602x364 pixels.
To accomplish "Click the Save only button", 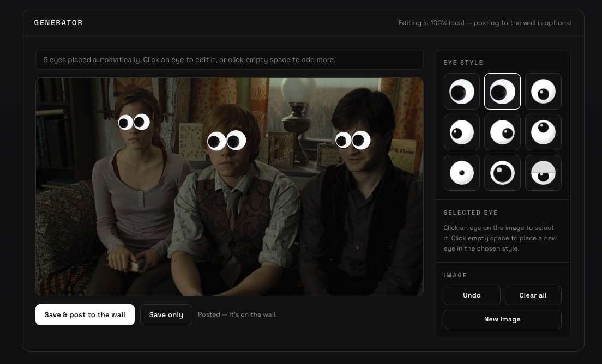I will coord(166,314).
